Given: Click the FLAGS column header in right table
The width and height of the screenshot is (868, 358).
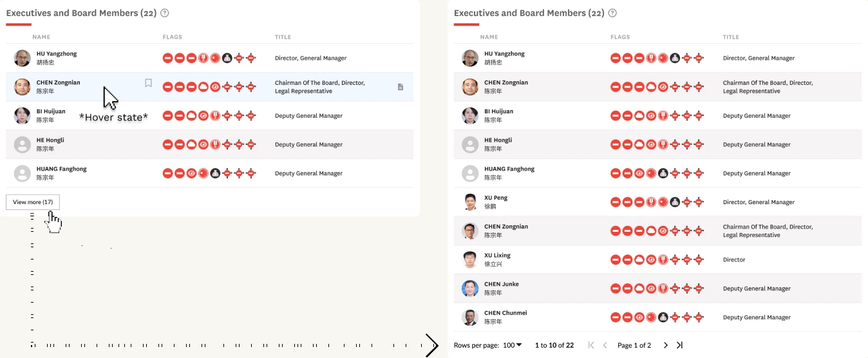Looking at the screenshot, I should click(x=620, y=37).
